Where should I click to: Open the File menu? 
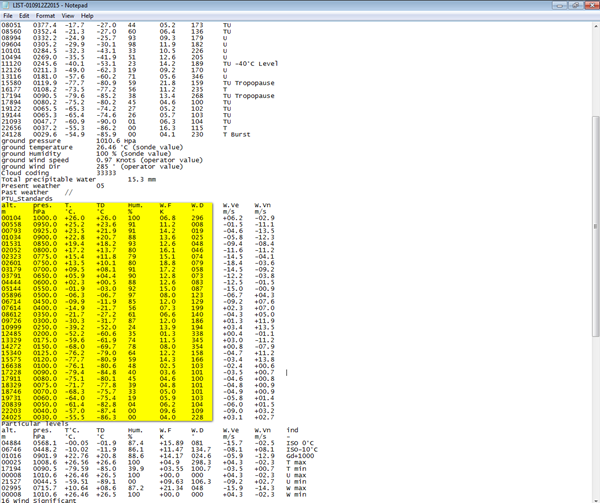click(x=10, y=16)
